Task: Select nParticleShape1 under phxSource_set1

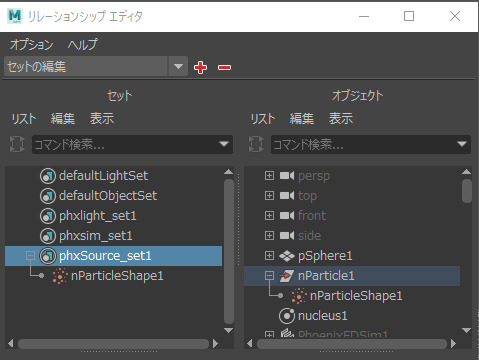Action: click(x=113, y=276)
